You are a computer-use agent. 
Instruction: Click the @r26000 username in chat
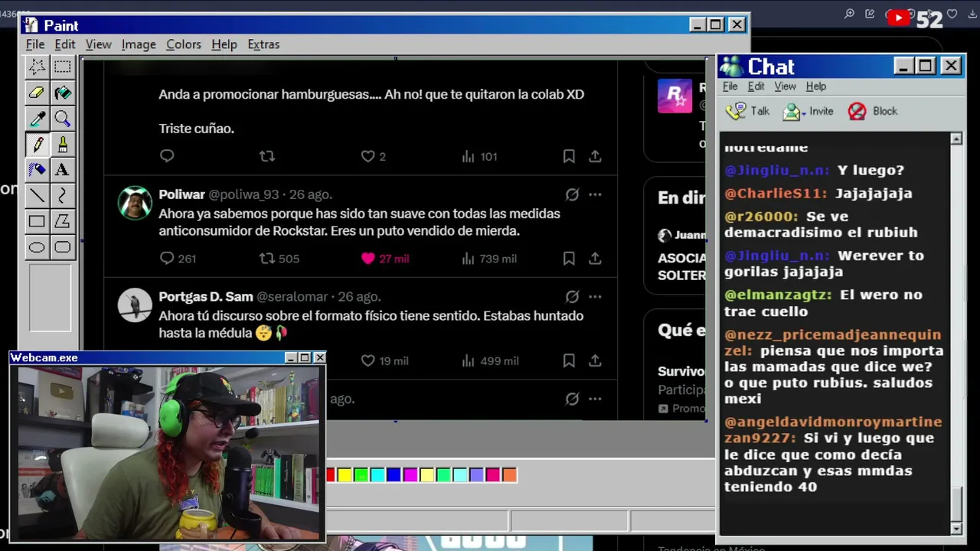click(761, 217)
